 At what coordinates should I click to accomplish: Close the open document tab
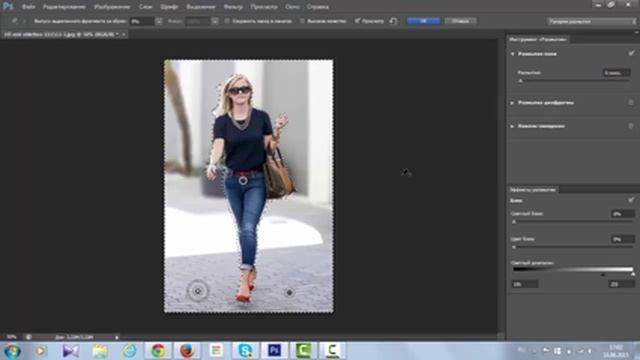[x=124, y=35]
